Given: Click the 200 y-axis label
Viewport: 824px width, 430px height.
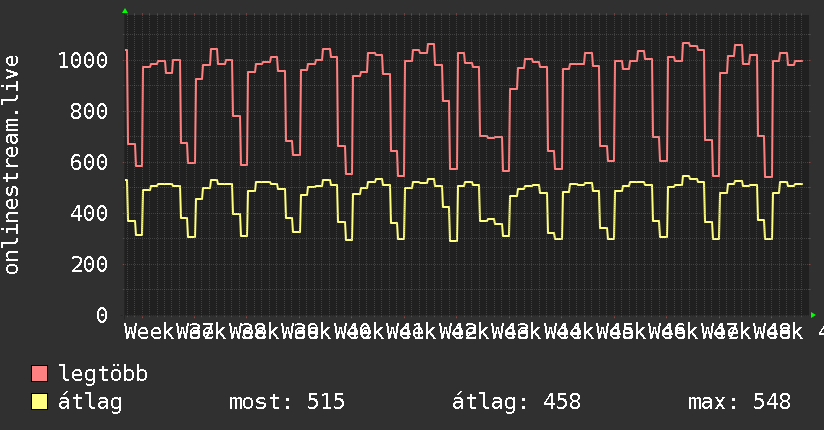Looking at the screenshot, I should pos(89,264).
